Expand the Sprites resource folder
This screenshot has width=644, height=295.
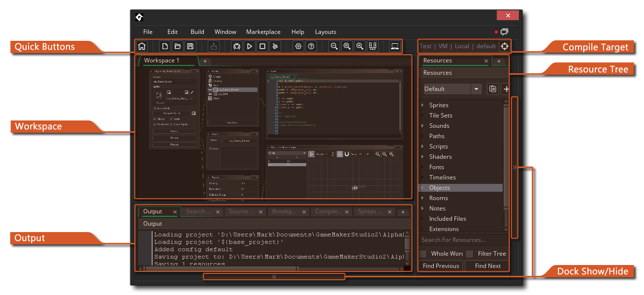tap(422, 105)
